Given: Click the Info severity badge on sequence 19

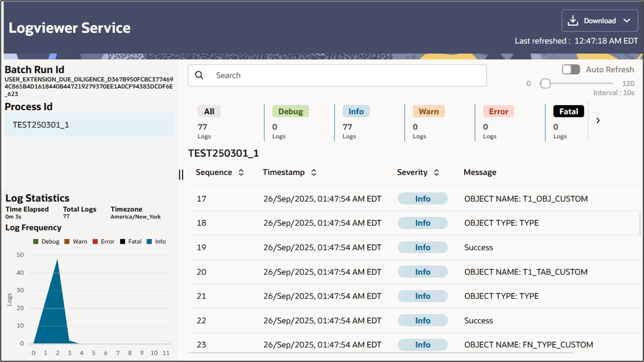Looking at the screenshot, I should pyautogui.click(x=422, y=247).
